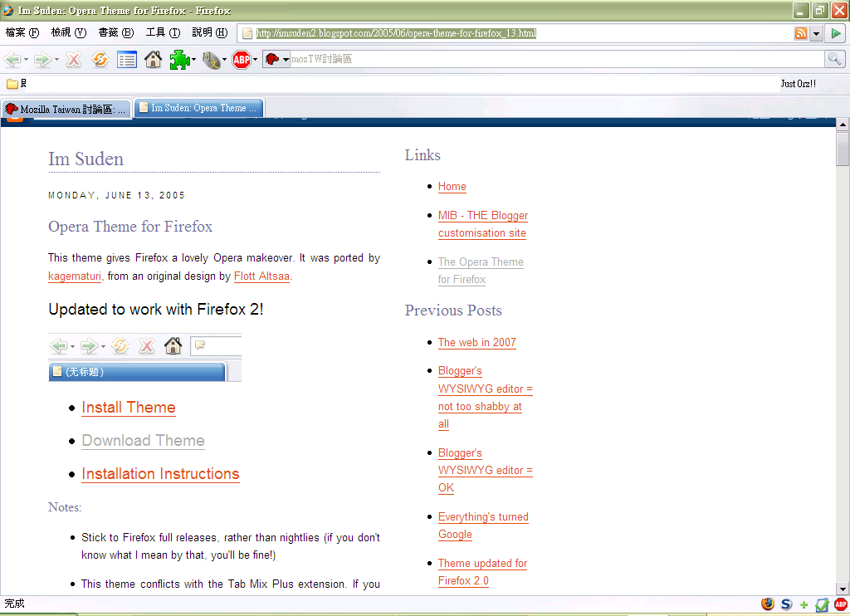Click the magnifier search button
This screenshot has width=850, height=616.
coord(834,59)
